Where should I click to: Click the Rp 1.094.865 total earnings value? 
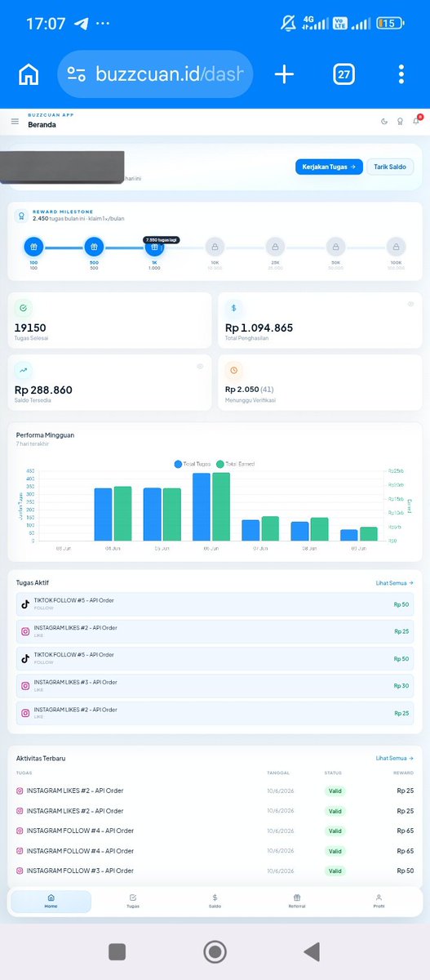click(x=259, y=327)
